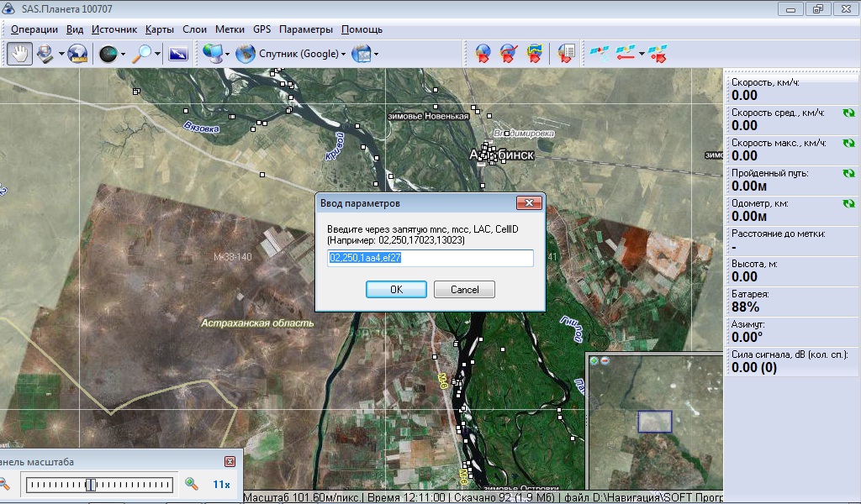Open the magnifier tool dropdown arrow
Image resolution: width=861 pixels, height=504 pixels.
[158, 55]
